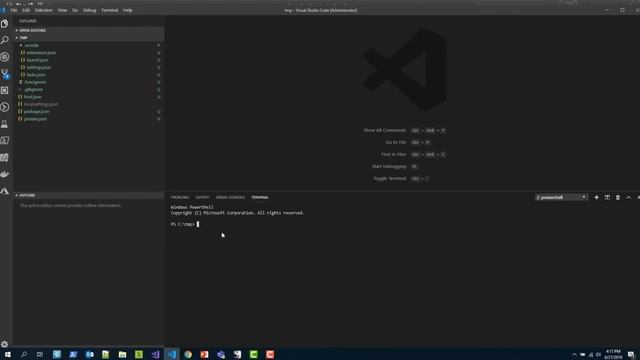640x360 pixels.
Task: Open the Selection menu
Action: [x=43, y=10]
